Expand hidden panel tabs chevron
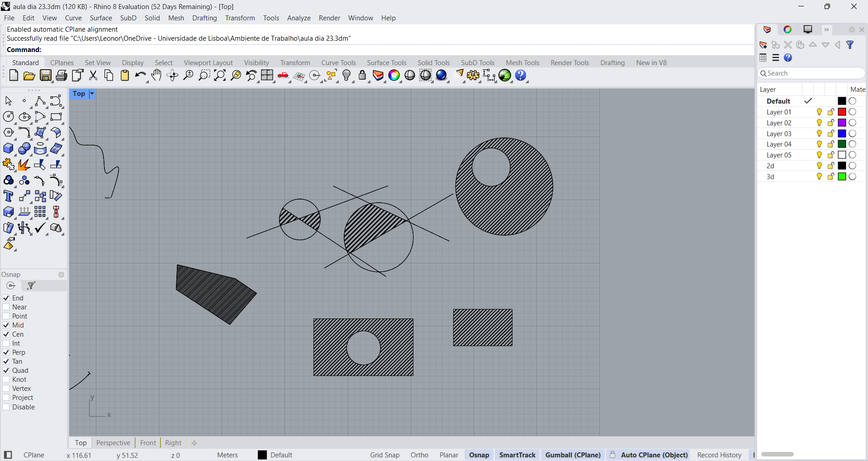This screenshot has width=868, height=461. click(826, 29)
